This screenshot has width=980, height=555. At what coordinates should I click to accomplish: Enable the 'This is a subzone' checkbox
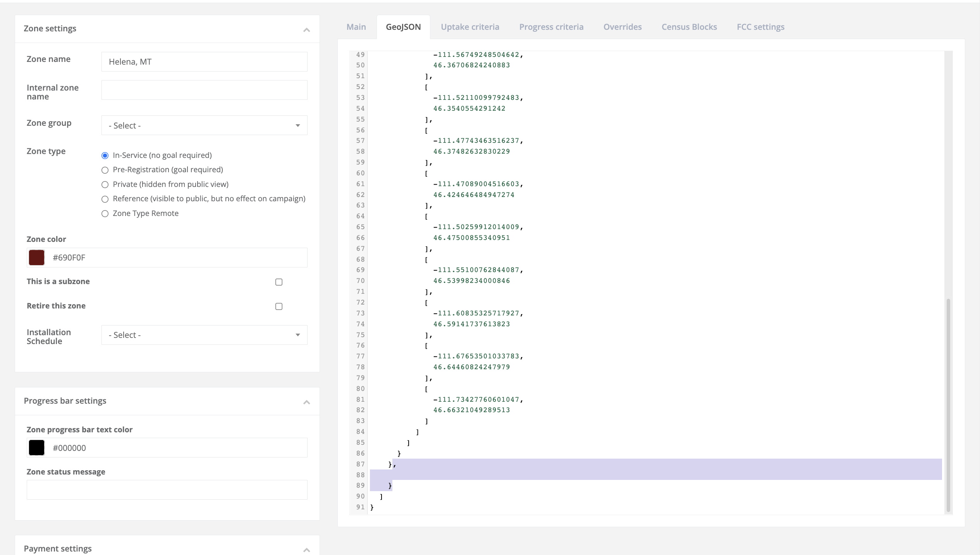coord(279,282)
